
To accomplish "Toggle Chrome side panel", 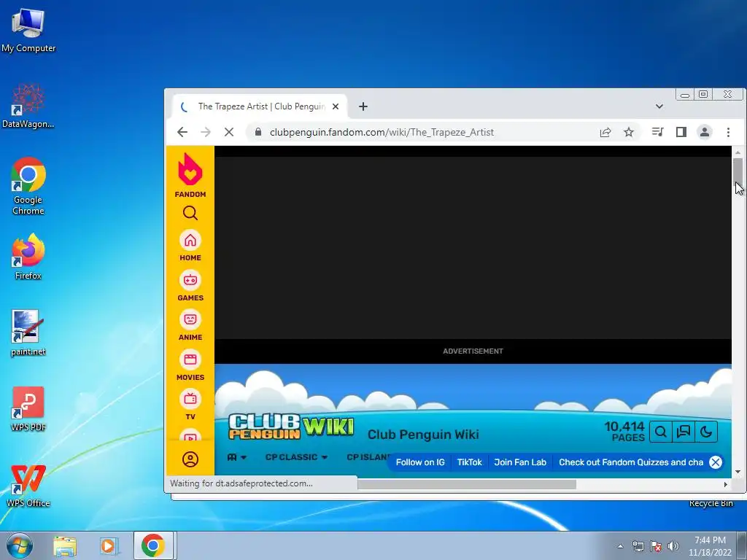I will 681,132.
